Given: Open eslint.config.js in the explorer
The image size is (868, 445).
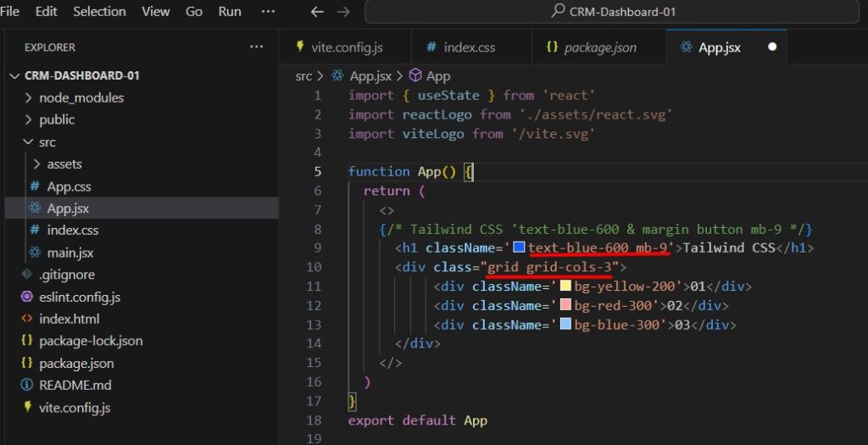Looking at the screenshot, I should pyautogui.click(x=80, y=297).
